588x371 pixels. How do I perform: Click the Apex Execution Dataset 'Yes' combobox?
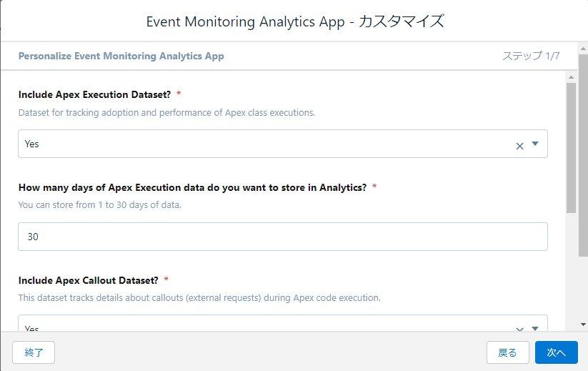264,144
